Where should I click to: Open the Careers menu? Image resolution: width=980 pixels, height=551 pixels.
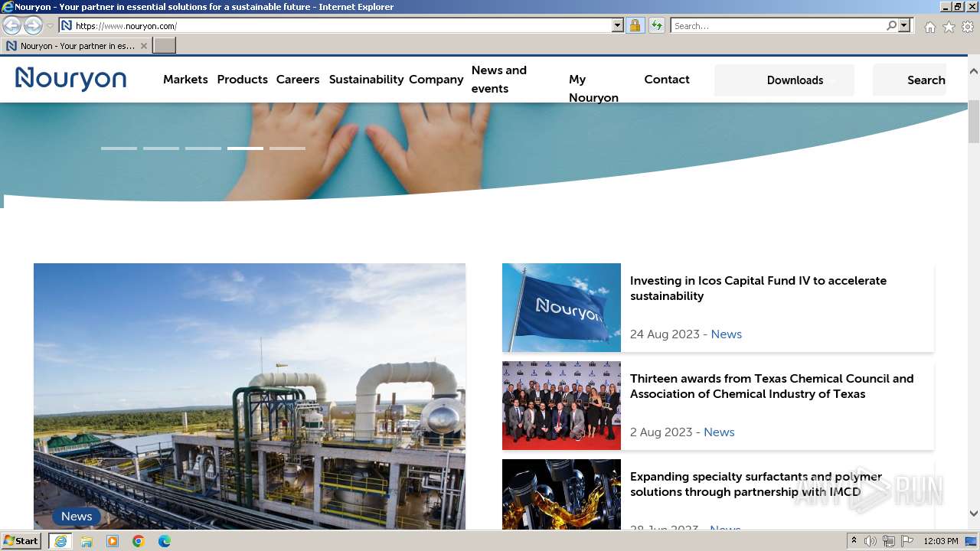pyautogui.click(x=298, y=80)
